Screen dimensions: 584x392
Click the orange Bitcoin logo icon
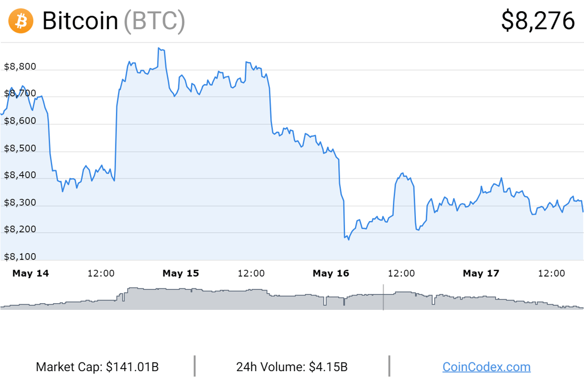[21, 21]
